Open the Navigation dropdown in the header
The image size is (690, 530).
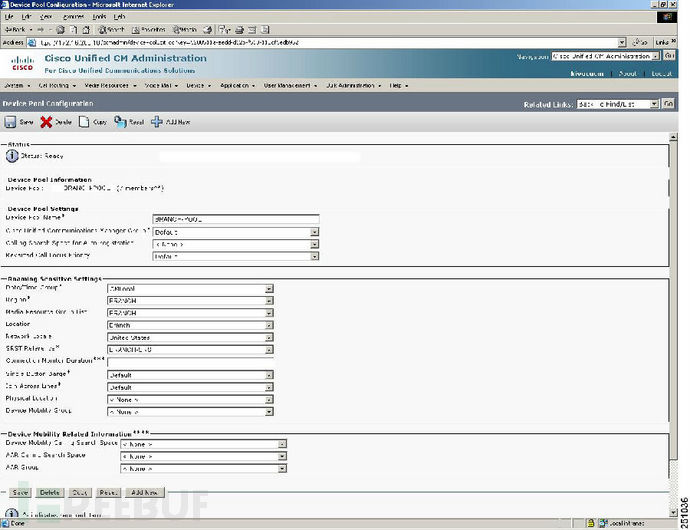[606, 56]
